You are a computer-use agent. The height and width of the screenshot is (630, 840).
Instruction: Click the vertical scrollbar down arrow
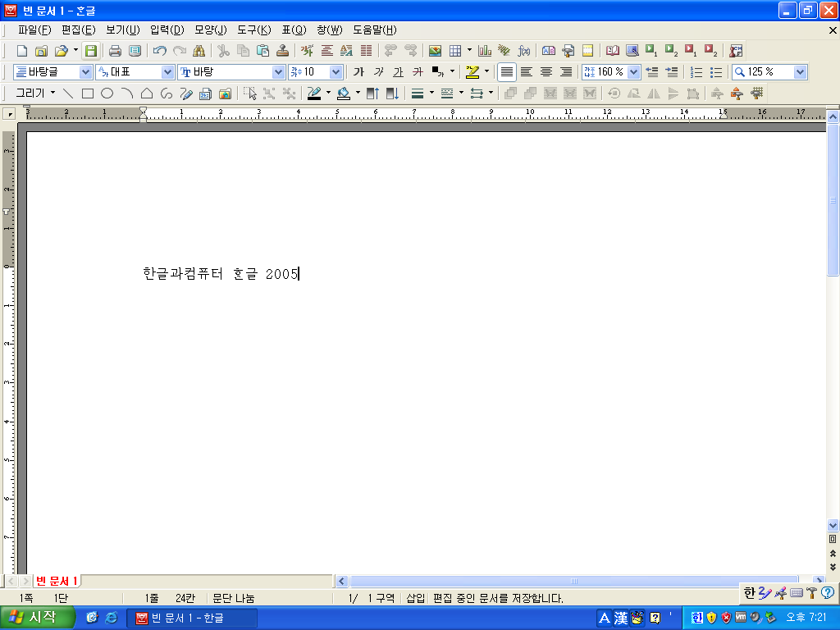click(x=833, y=526)
